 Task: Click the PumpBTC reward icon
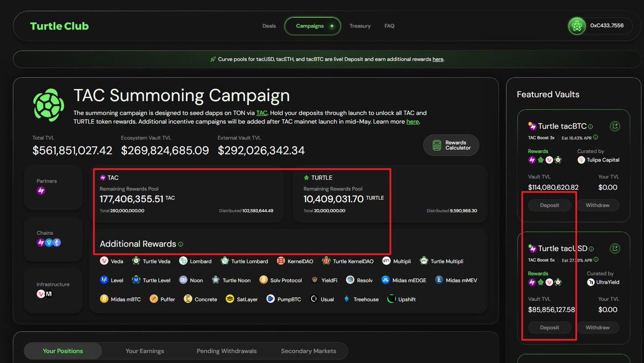click(x=270, y=299)
